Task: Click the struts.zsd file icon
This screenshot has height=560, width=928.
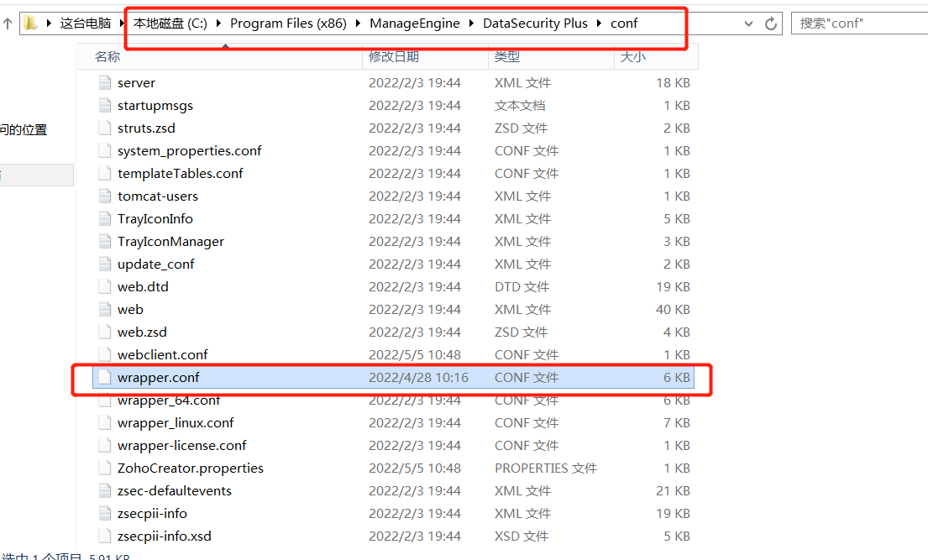Action: (105, 128)
